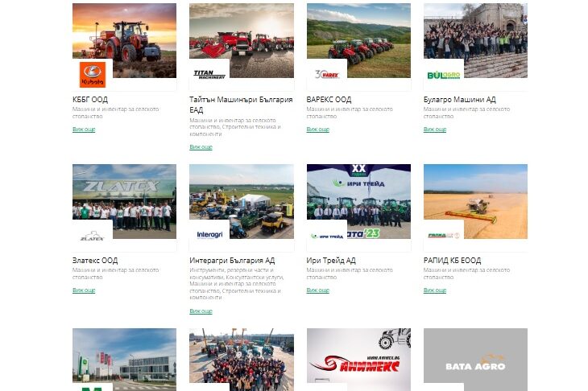Select the Анимекс red logo banner
Screen dimensions: 588x391
coord(358,359)
